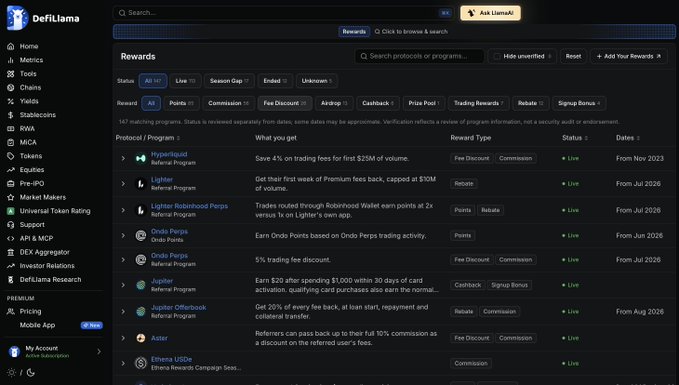Open the Tokens tag icon
Screen dimensions: 679x385
coord(11,156)
